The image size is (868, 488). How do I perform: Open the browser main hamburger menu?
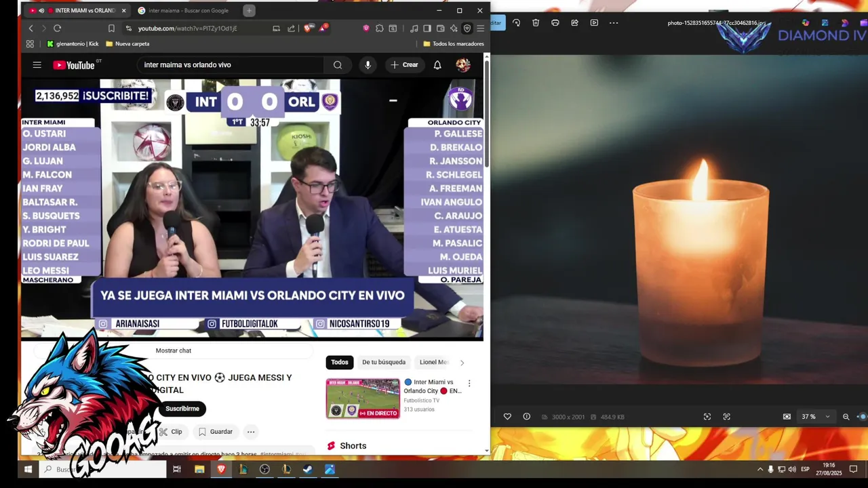(480, 28)
